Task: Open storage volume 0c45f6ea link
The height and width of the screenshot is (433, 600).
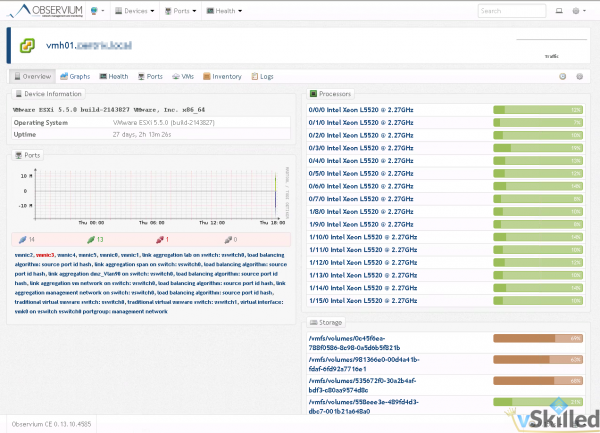Action: coord(354,343)
